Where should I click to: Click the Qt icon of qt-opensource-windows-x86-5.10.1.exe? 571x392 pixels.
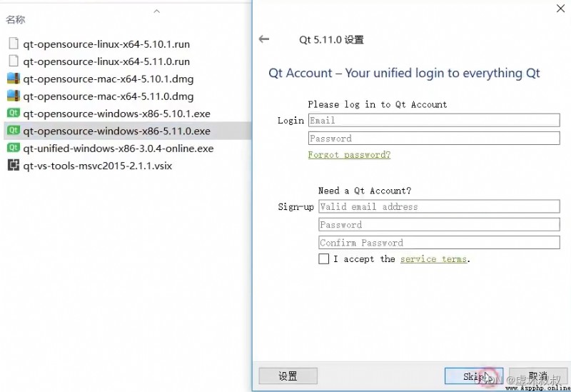[x=14, y=113]
